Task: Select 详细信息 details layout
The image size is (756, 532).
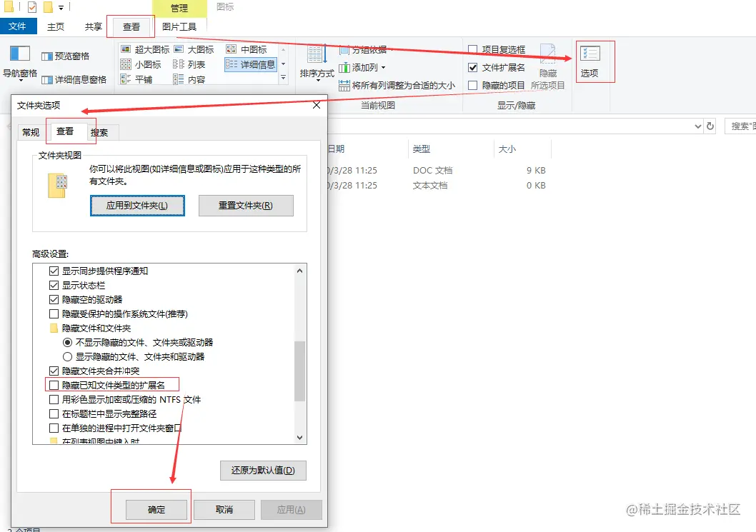Action: pos(251,64)
